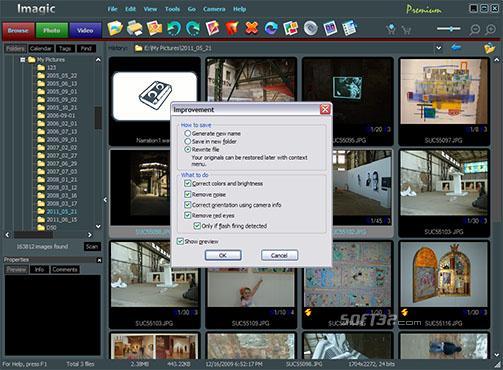Click the open folder toolbar icon

click(x=115, y=28)
